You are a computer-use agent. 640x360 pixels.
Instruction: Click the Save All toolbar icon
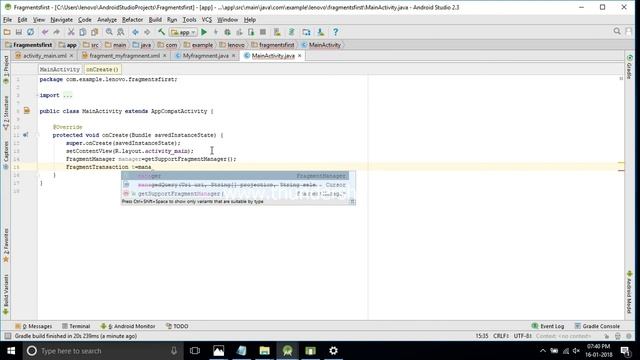point(19,32)
